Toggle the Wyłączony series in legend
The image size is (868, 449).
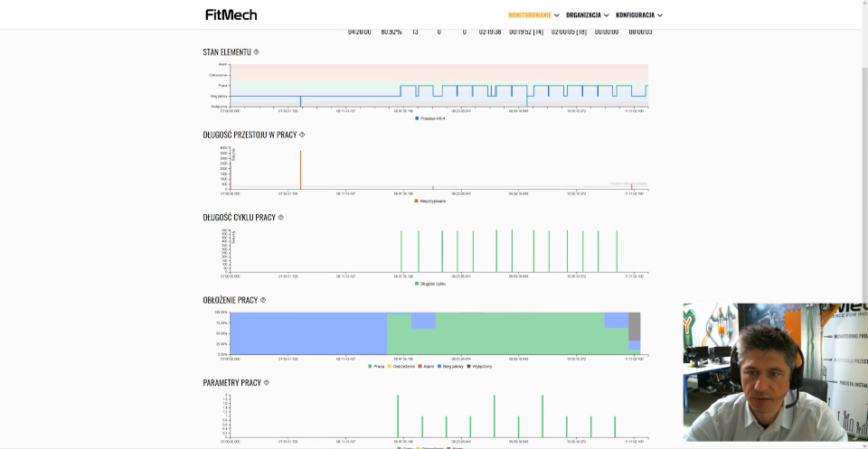pyautogui.click(x=479, y=366)
